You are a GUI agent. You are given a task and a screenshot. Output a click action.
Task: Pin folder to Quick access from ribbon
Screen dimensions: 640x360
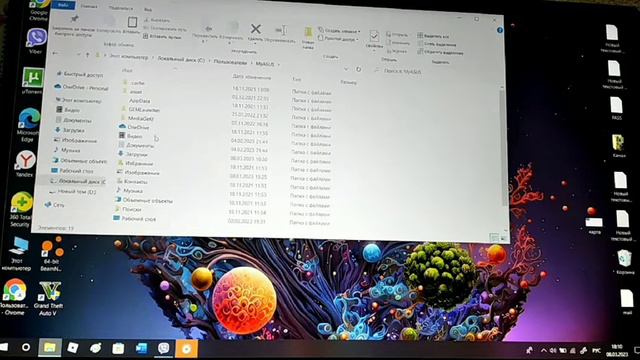click(73, 26)
